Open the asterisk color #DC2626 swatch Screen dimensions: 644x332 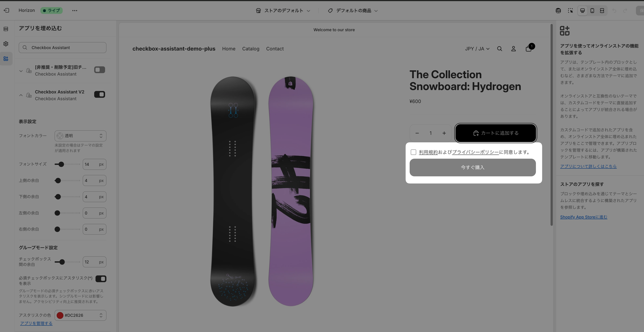coord(60,315)
